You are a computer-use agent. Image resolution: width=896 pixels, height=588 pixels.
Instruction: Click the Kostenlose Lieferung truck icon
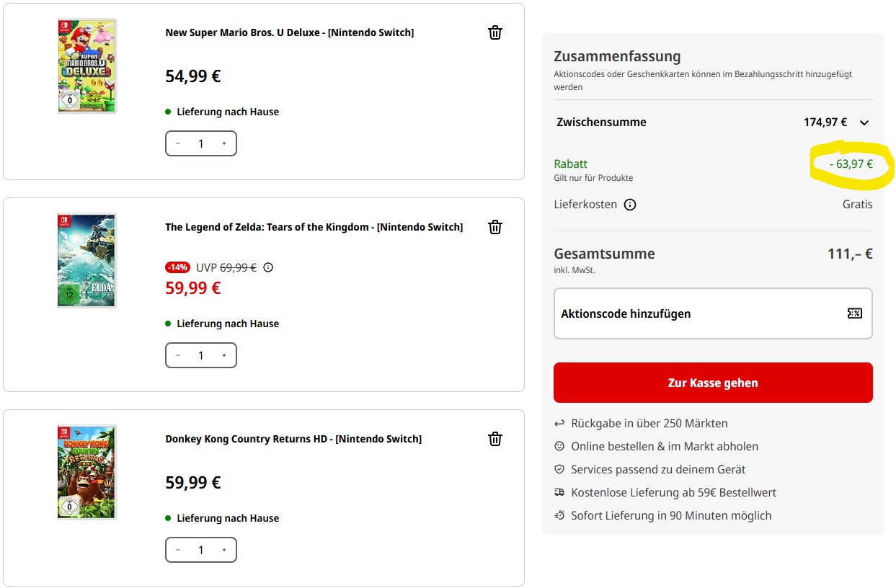click(x=559, y=492)
